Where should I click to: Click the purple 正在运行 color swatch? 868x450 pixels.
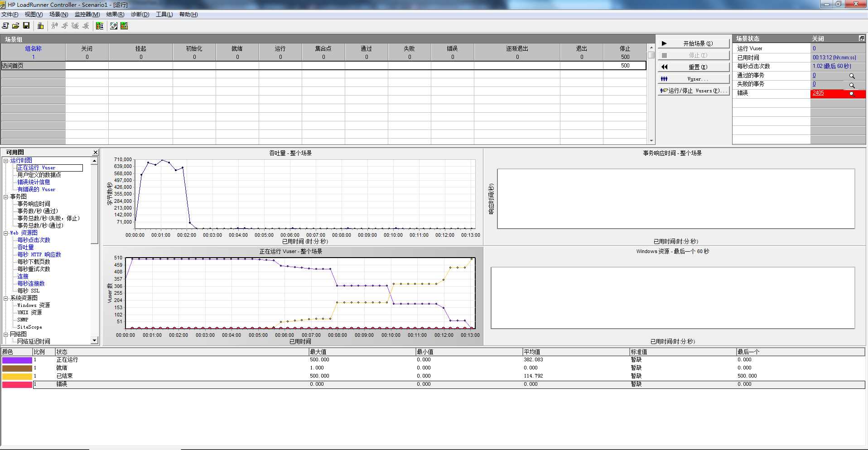pos(17,360)
